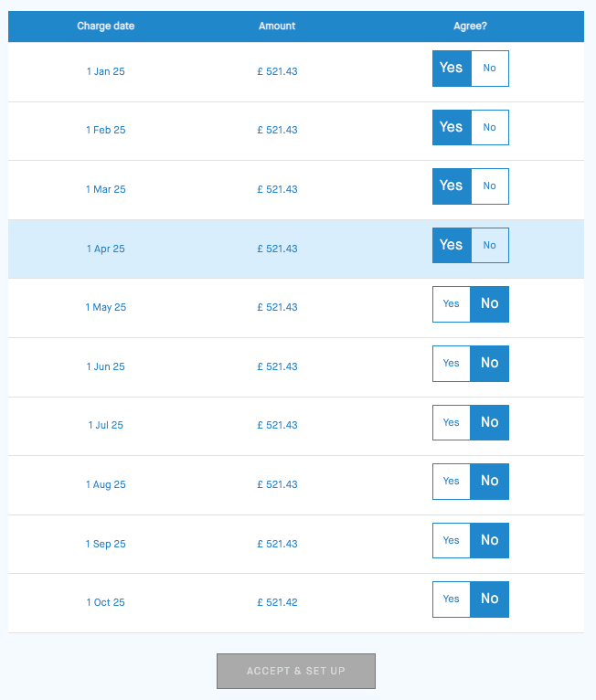Click the £ 521.42 amount for October
This screenshot has width=596, height=700.
pos(277,603)
